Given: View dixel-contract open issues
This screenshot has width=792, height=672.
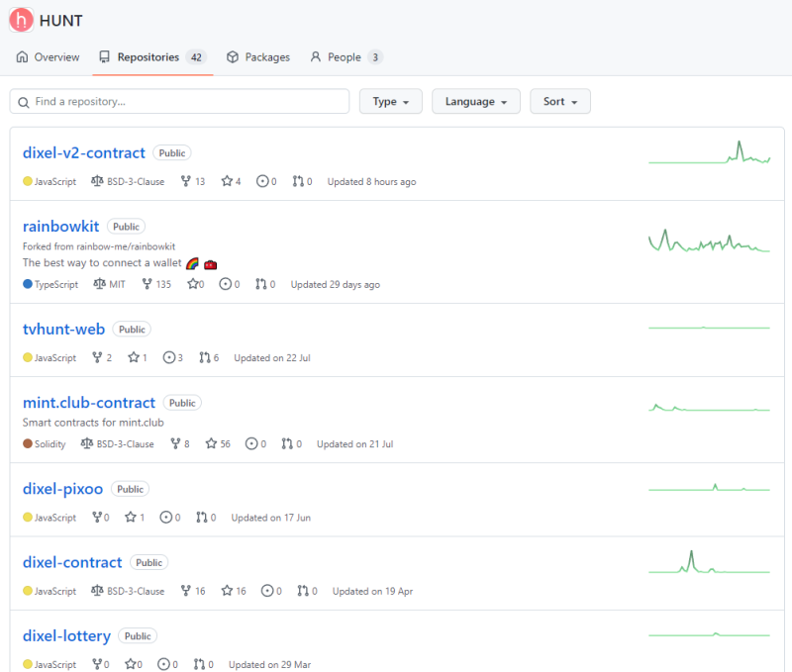Looking at the screenshot, I should (x=271, y=591).
